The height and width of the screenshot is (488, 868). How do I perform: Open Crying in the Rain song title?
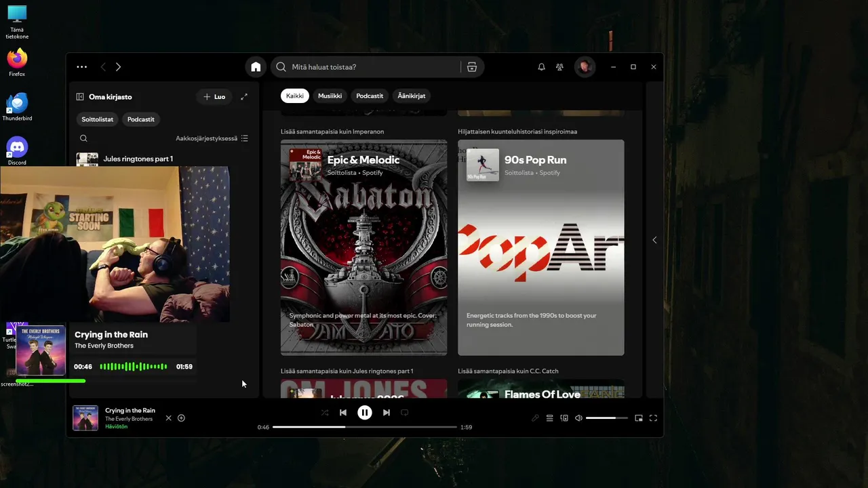[x=130, y=410]
